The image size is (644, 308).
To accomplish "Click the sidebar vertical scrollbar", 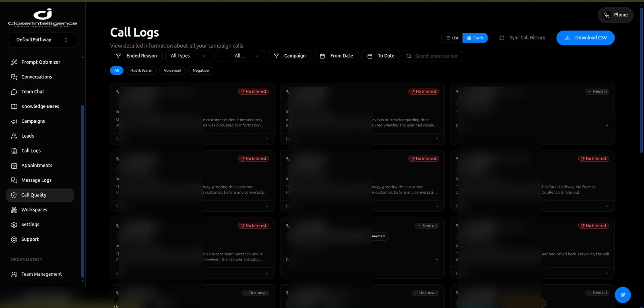I will click(83, 191).
